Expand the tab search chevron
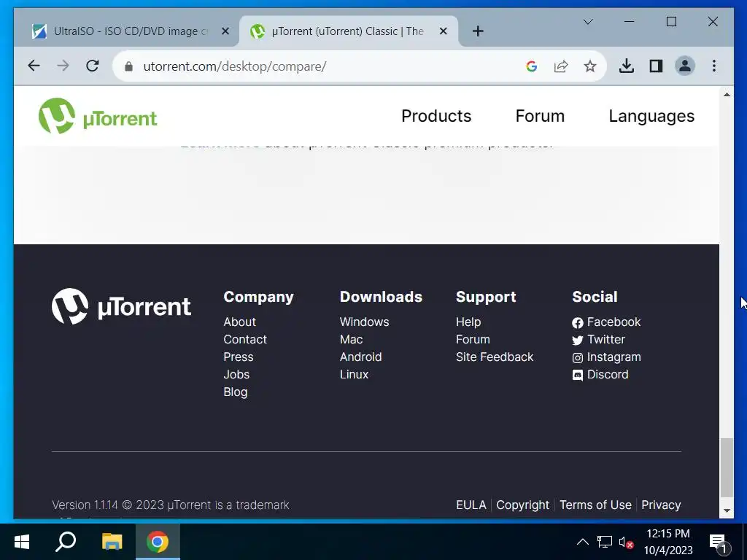747x560 pixels. 588,22
